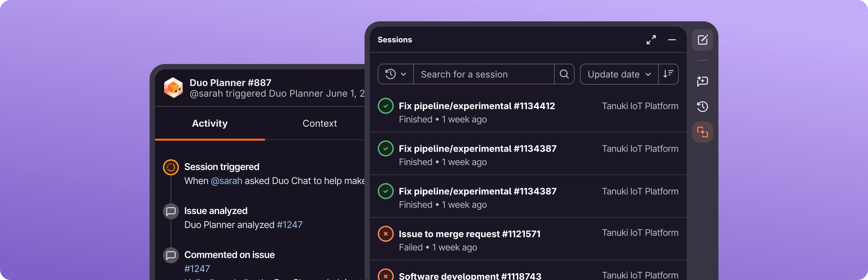
Task: Open chat history in sidebar
Action: tap(702, 107)
